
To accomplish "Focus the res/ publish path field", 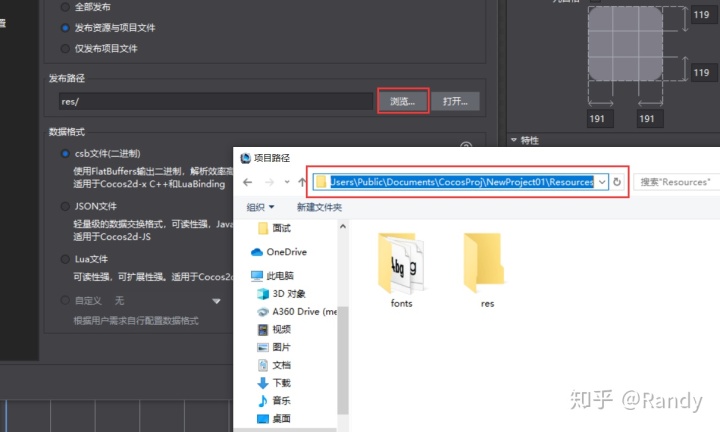I will click(x=216, y=101).
